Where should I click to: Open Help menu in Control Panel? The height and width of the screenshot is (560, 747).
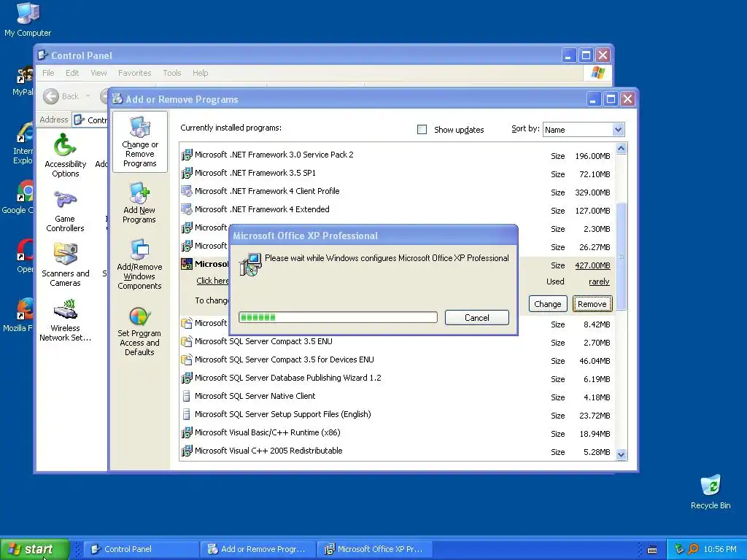(200, 73)
